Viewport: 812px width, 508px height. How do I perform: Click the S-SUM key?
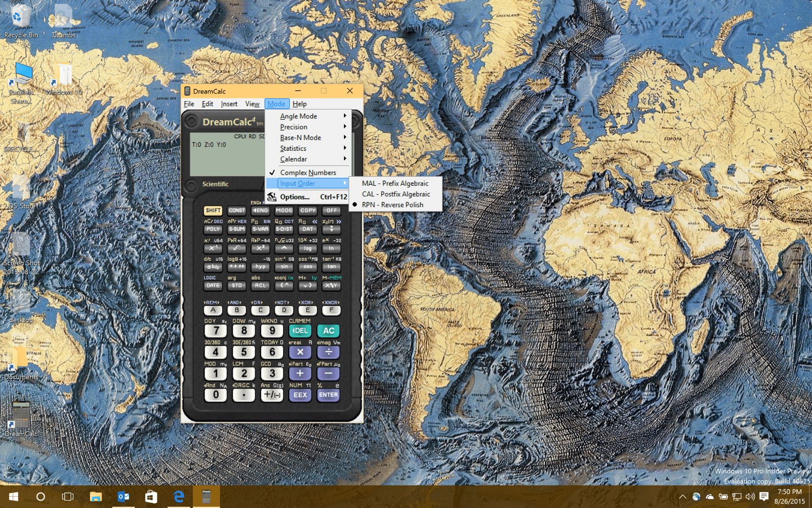coord(237,229)
